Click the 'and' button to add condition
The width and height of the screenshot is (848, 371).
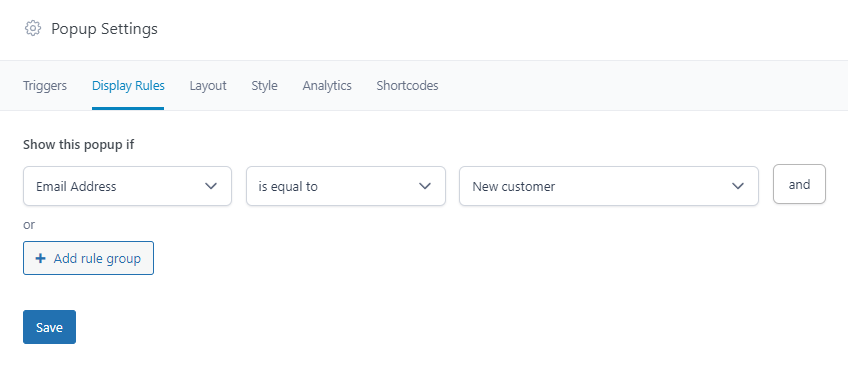[x=799, y=184]
